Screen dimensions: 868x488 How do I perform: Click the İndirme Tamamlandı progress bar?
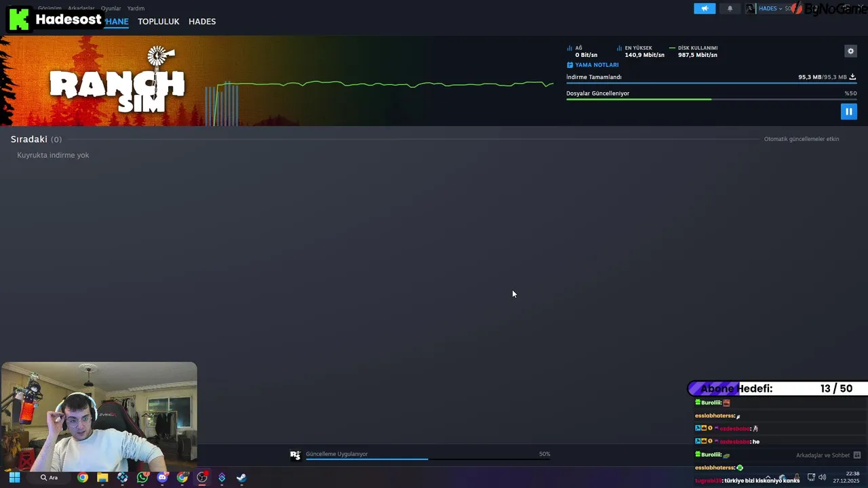point(711,83)
